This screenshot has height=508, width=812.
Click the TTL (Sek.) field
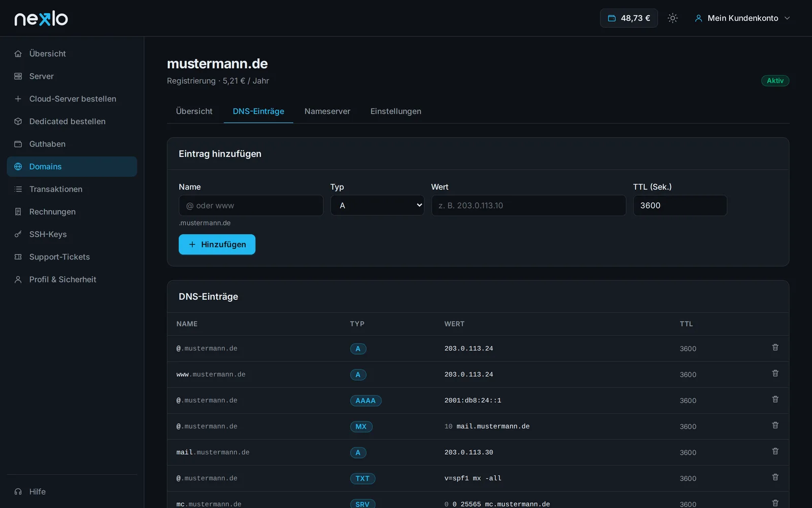click(x=680, y=206)
